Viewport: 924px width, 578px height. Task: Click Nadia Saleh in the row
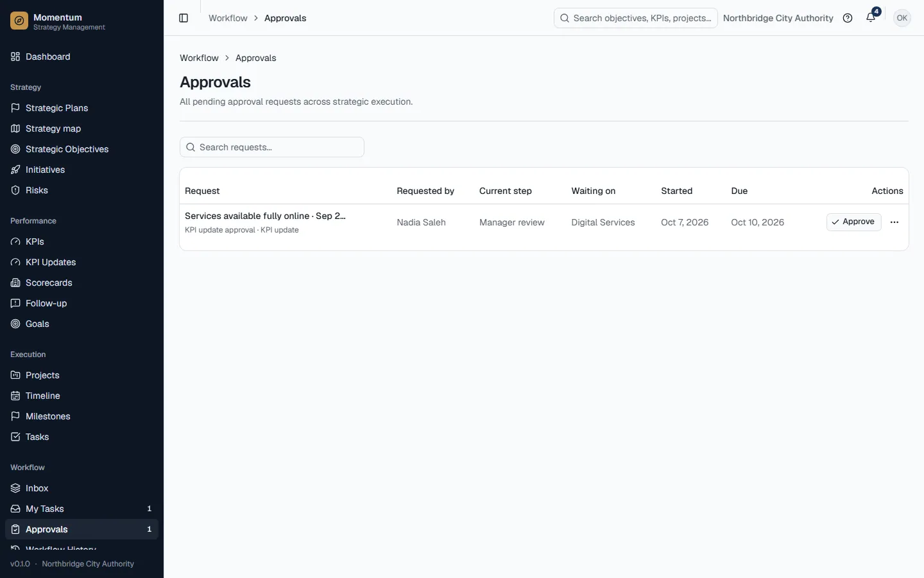[x=421, y=222]
